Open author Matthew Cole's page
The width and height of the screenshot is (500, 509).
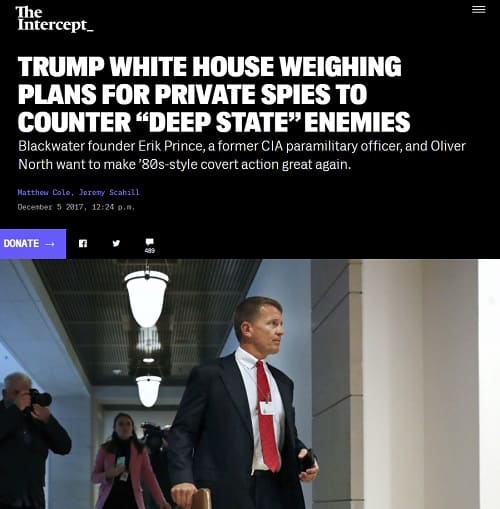coord(44,192)
